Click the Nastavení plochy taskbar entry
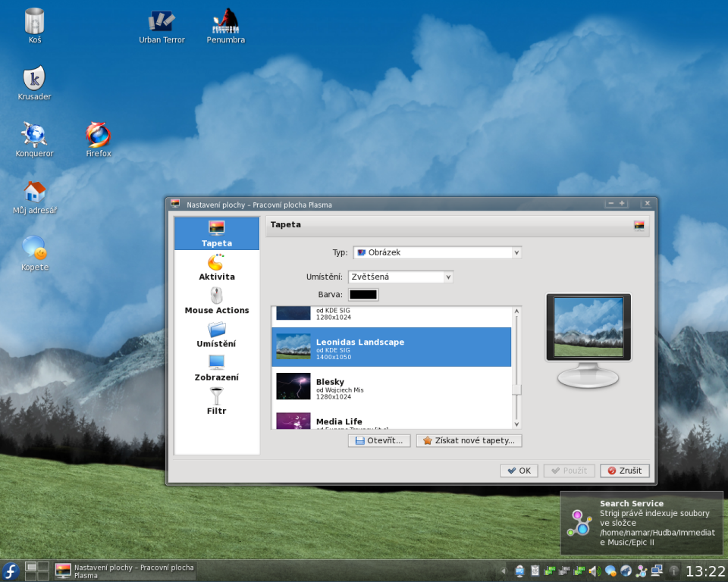 pyautogui.click(x=124, y=571)
